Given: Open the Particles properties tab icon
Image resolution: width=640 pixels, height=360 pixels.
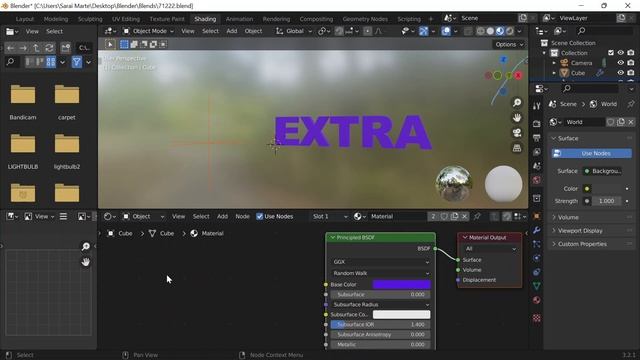Looking at the screenshot, I should click(x=537, y=244).
